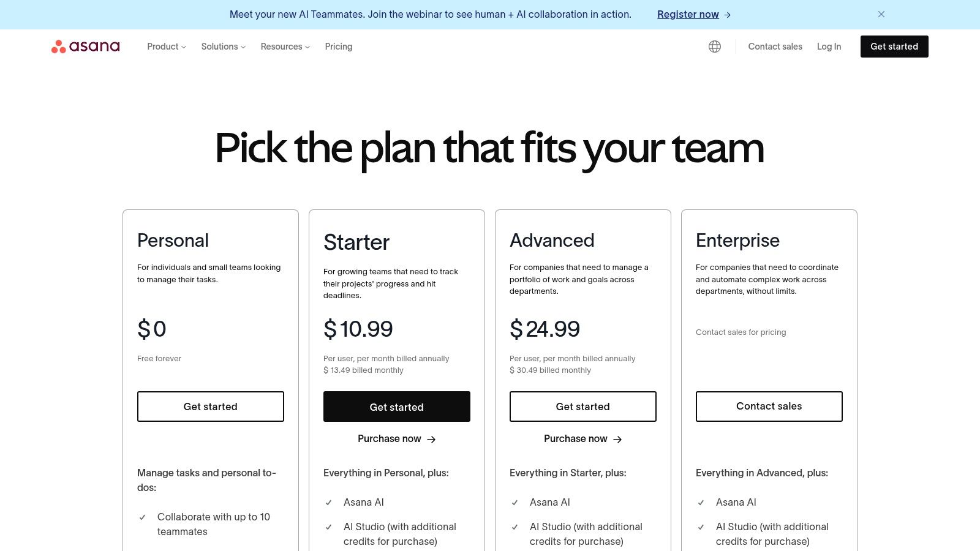The image size is (980, 551).
Task: Choose Get started under Personal plan
Action: tap(211, 407)
